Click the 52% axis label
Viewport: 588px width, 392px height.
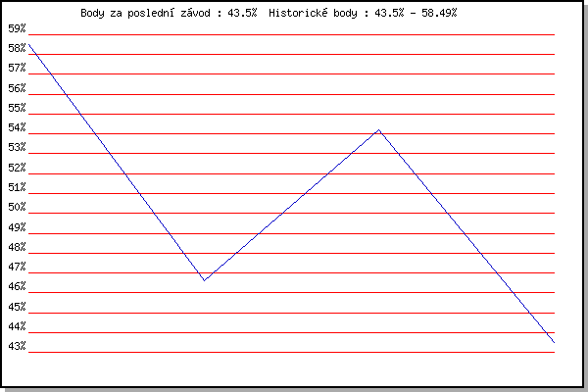click(17, 168)
